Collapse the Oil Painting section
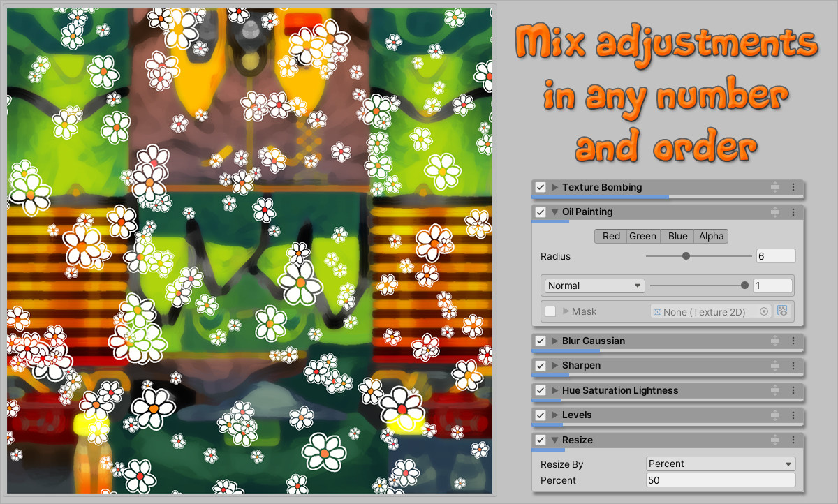Screen dimensions: 838x504 (x=555, y=212)
